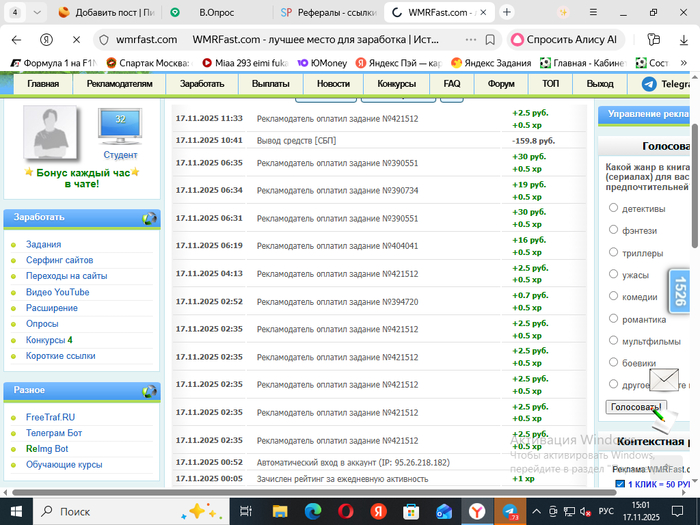Open Microsoft Edge from the taskbar

tap(310, 511)
